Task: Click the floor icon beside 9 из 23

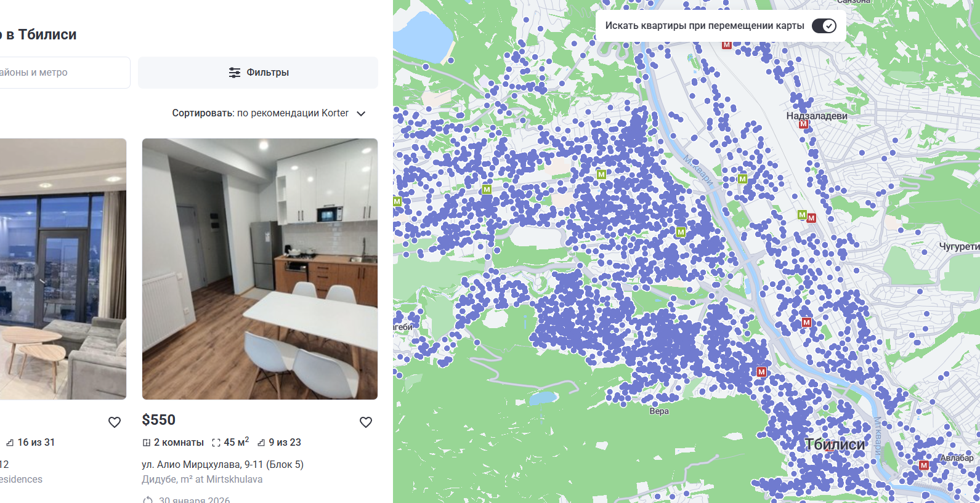Action: point(261,443)
